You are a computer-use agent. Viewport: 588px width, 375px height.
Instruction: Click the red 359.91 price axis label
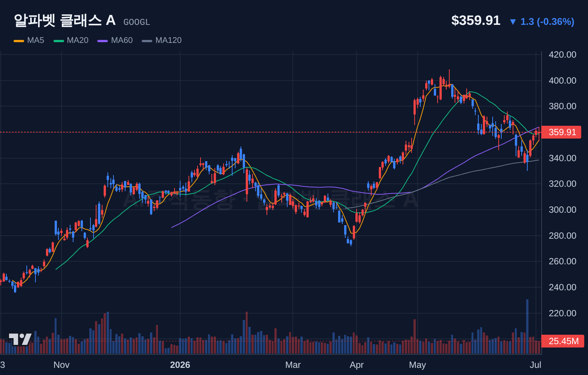coord(561,132)
